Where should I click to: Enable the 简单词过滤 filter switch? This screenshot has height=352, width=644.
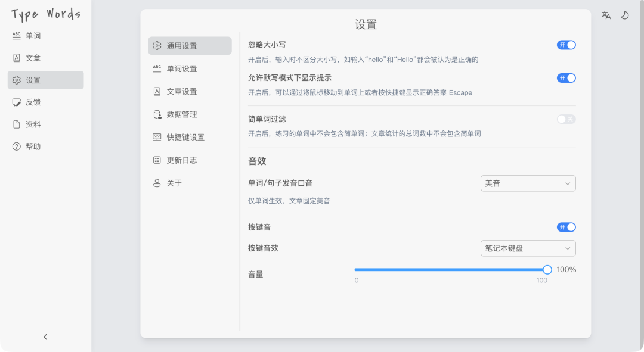click(566, 119)
